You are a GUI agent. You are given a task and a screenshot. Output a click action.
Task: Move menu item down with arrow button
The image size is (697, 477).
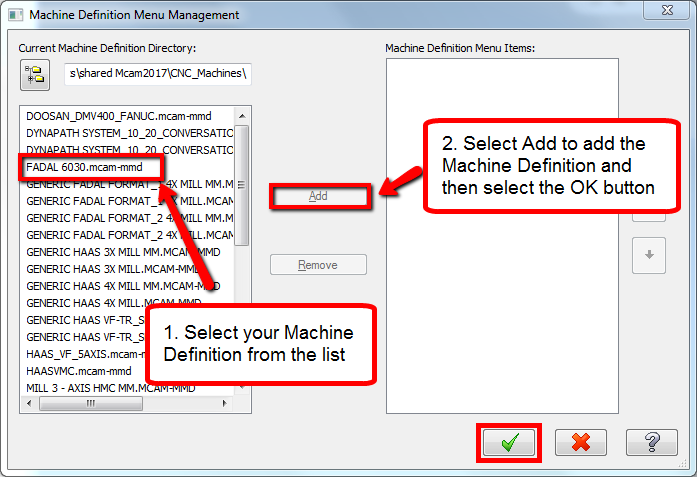pos(649,255)
